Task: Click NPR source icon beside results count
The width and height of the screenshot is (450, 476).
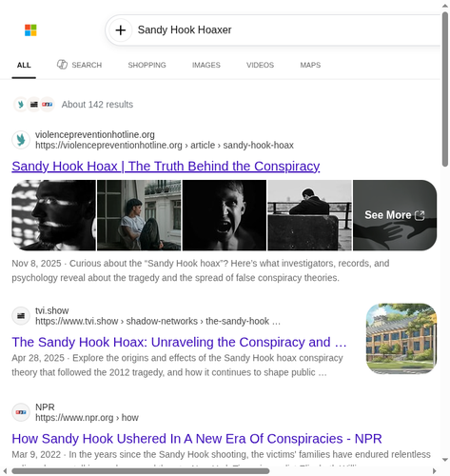Action: [48, 104]
